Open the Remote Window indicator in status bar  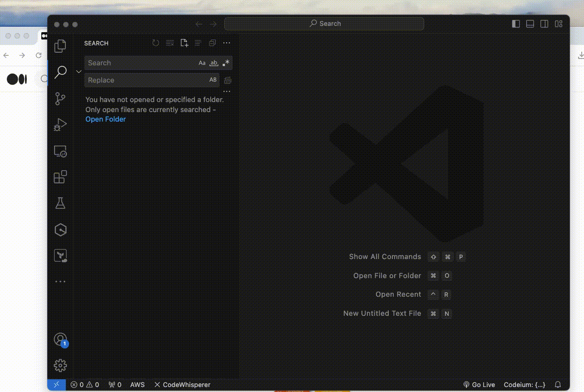click(56, 385)
